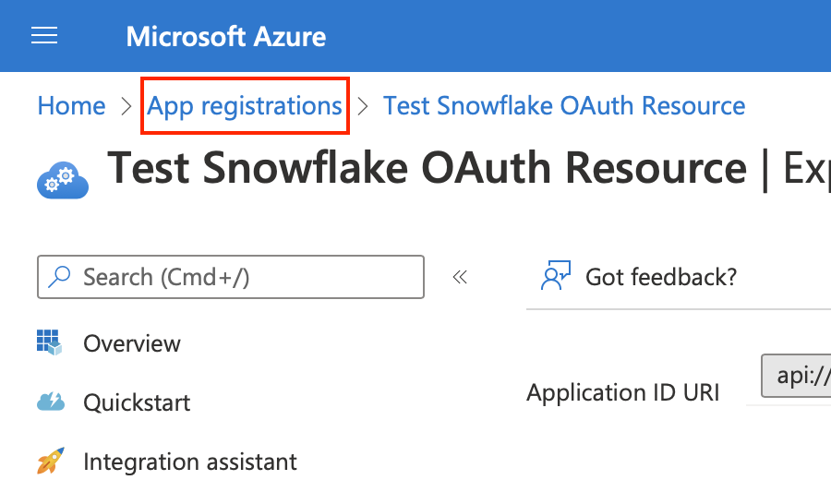Open the hamburger portal menu
Image resolution: width=831 pixels, height=504 pixels.
44,36
